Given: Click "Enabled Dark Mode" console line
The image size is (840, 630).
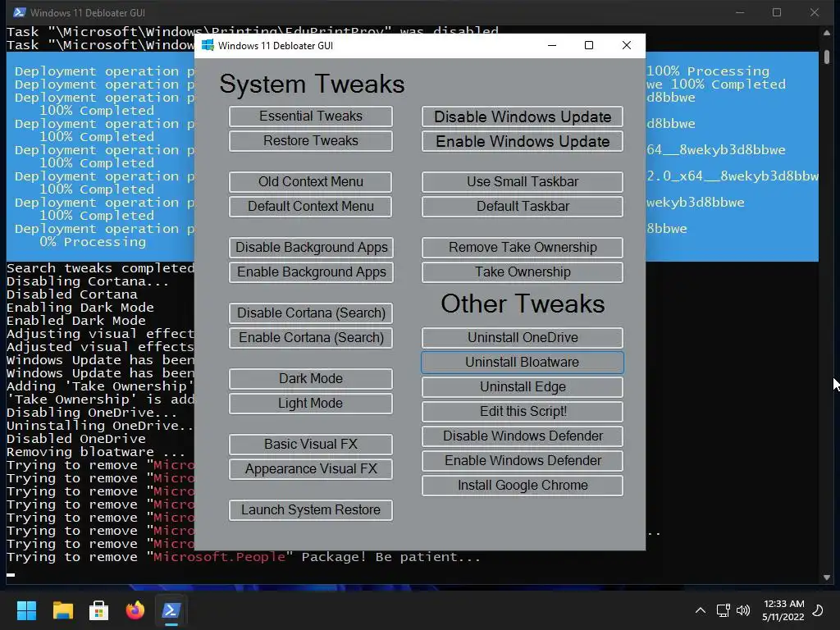Looking at the screenshot, I should click(x=76, y=321).
